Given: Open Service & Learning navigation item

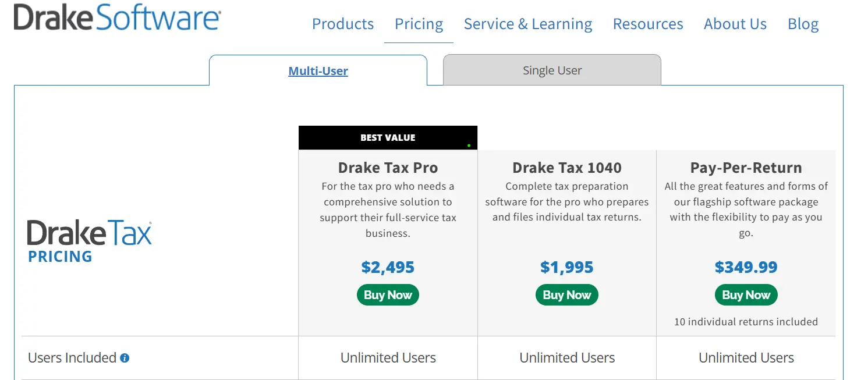Looking at the screenshot, I should click(528, 24).
